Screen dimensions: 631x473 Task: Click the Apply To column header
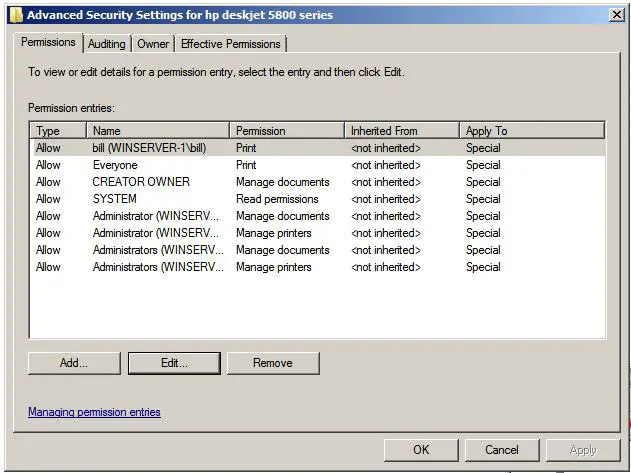point(532,131)
